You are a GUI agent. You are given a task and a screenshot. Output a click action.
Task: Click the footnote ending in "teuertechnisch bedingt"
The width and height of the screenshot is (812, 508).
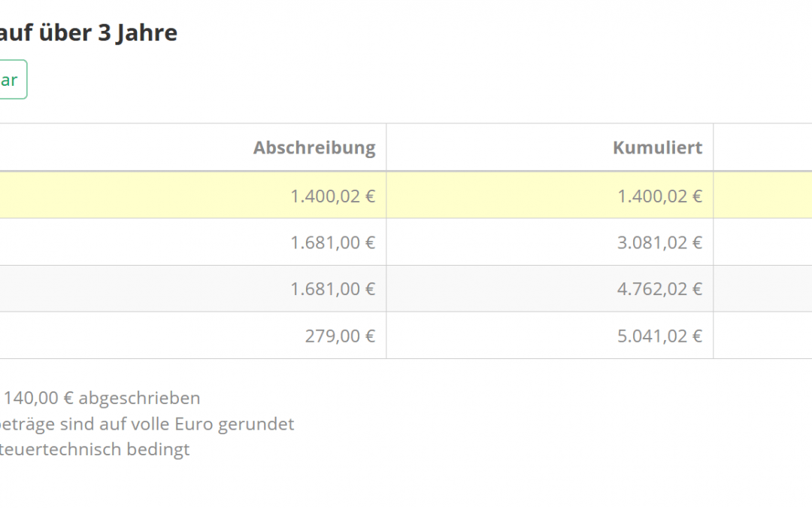coord(95,449)
